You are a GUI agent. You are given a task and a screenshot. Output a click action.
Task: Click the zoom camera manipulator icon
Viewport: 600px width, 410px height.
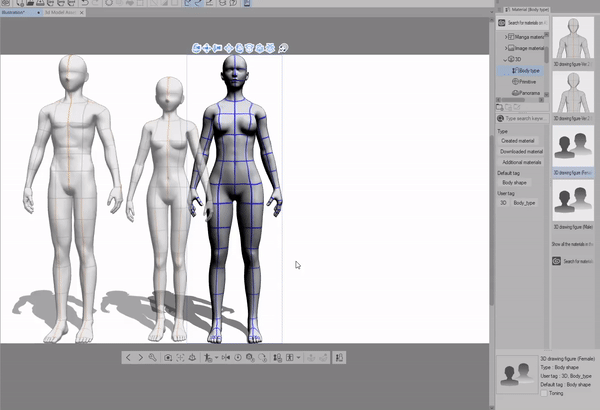(x=217, y=48)
